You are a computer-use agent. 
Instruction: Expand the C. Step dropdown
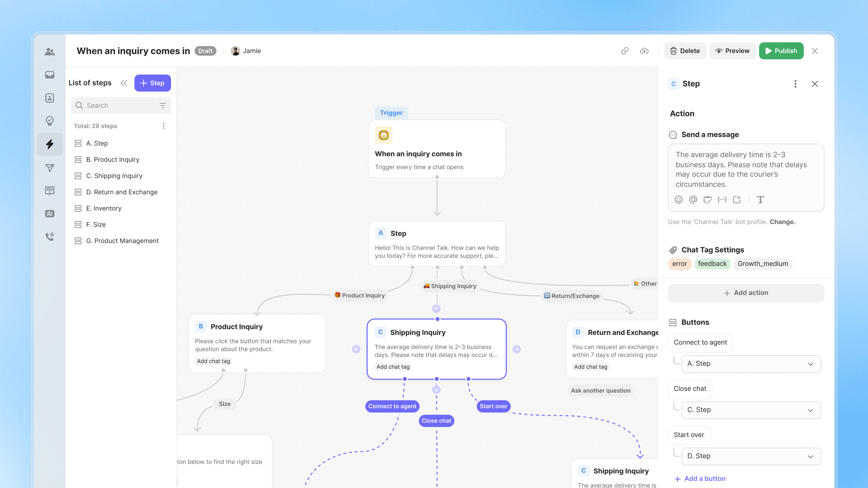pos(751,410)
